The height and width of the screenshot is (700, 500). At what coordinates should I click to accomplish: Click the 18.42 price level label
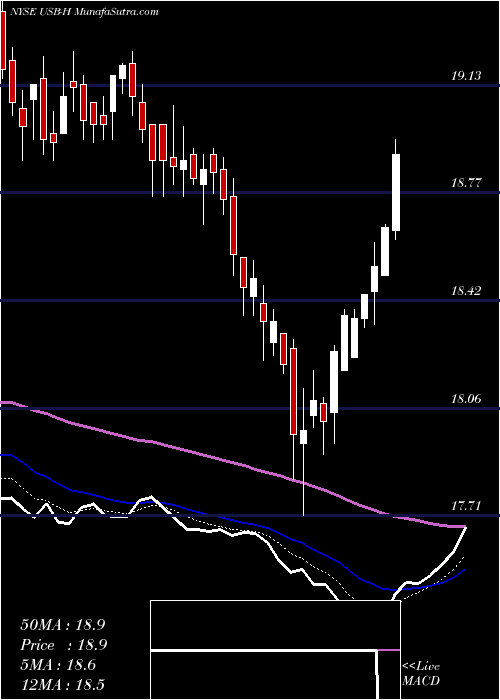coord(466,291)
